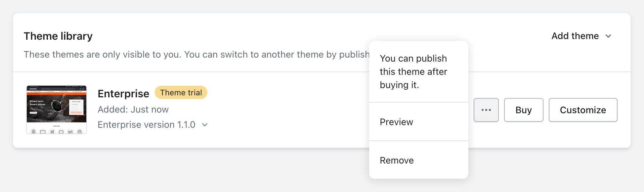This screenshot has width=644, height=192.
Task: Click the Customize button
Action: (x=583, y=110)
